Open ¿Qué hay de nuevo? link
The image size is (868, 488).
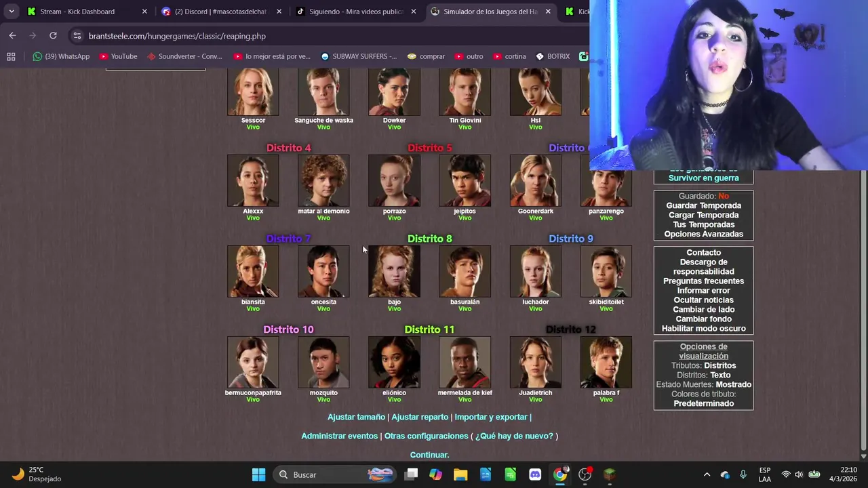tap(514, 436)
